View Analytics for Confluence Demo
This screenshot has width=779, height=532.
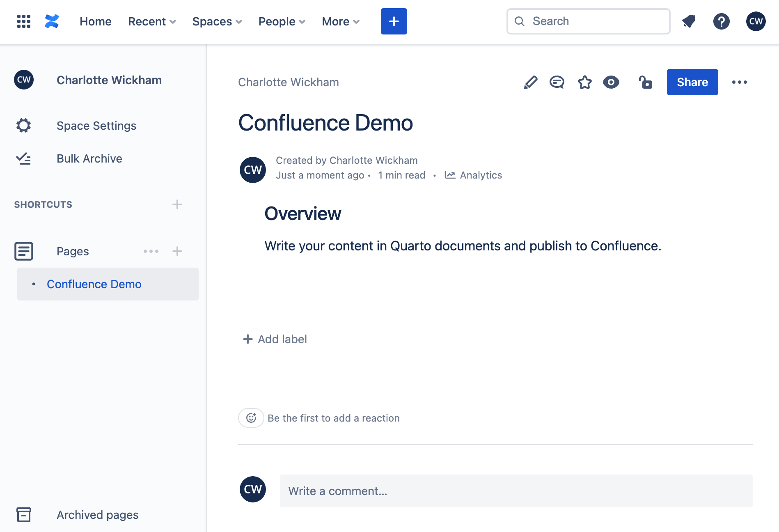474,175
